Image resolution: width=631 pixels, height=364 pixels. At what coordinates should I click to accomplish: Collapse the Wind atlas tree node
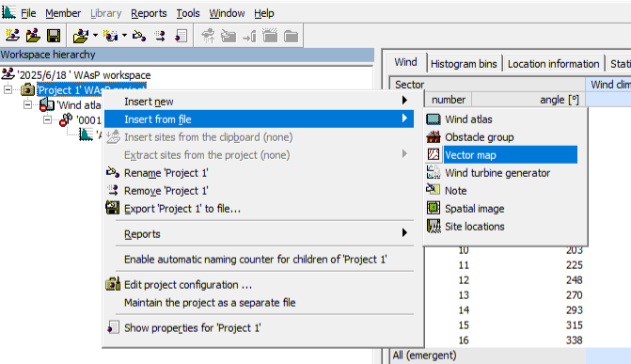[x=27, y=104]
